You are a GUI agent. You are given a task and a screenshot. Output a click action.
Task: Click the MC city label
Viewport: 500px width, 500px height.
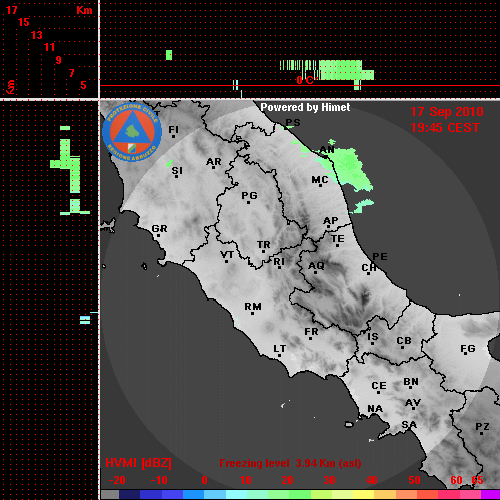[320, 180]
